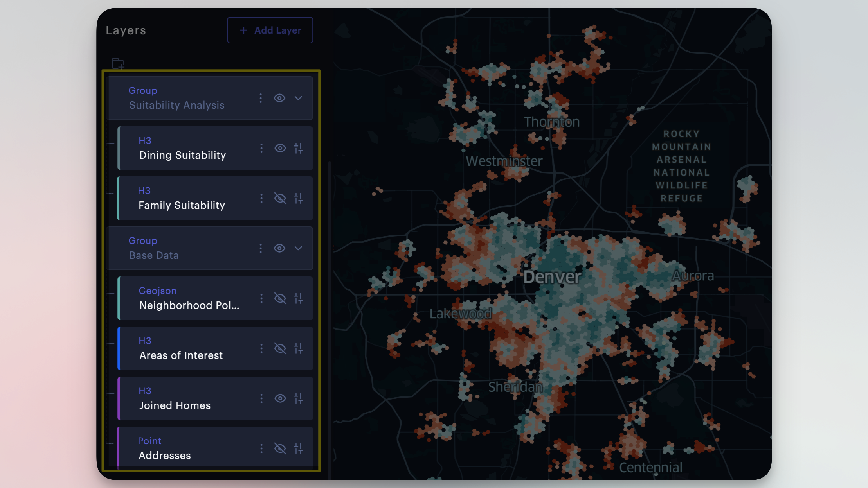Toggle visibility of Base Data group
Viewport: 868px width, 488px height.
tap(279, 248)
